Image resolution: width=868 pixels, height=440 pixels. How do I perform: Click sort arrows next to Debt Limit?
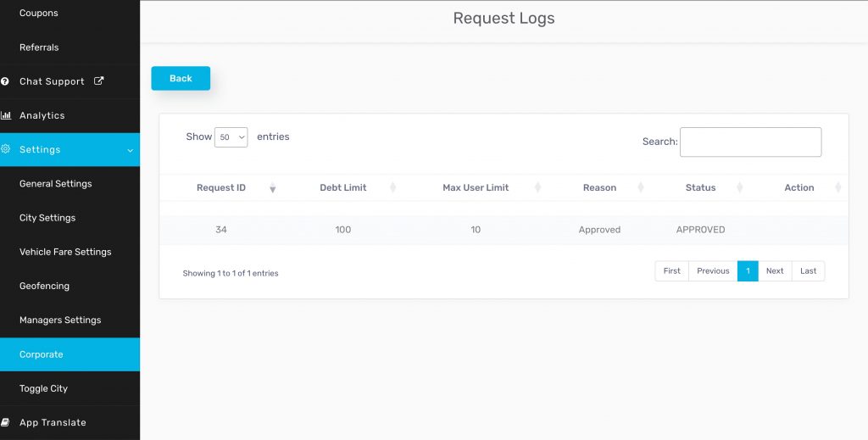click(x=392, y=187)
